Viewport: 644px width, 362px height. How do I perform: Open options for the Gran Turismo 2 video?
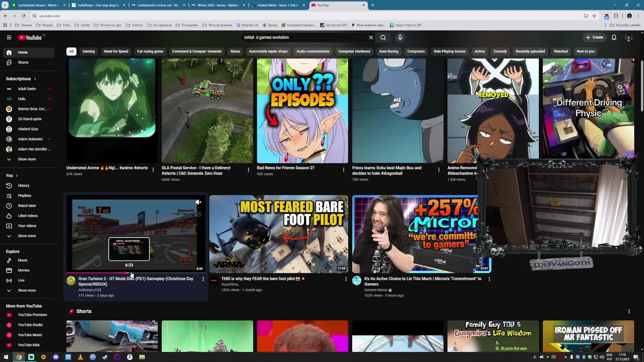click(x=203, y=279)
